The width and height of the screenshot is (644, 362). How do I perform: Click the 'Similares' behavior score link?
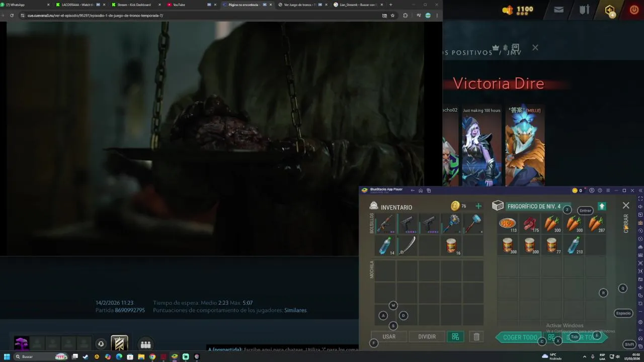click(295, 310)
